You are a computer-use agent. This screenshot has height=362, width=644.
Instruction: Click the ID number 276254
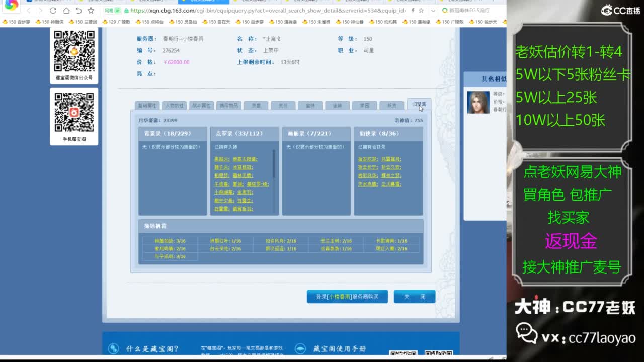(x=171, y=50)
